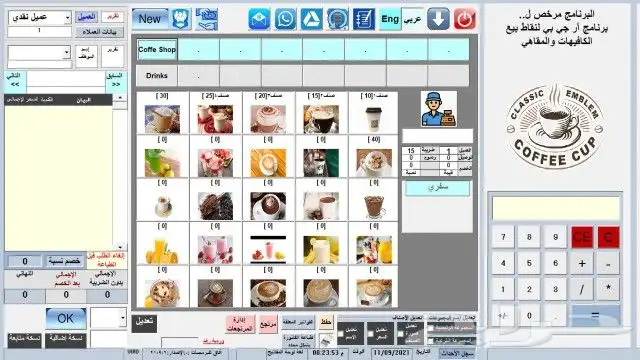Click the مرتجع return button

268,324
